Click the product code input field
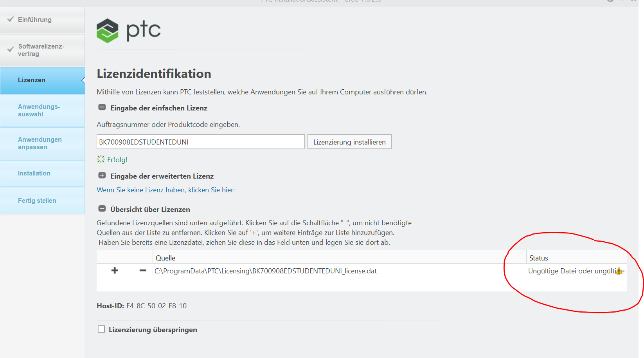The image size is (644, 358). [x=200, y=141]
